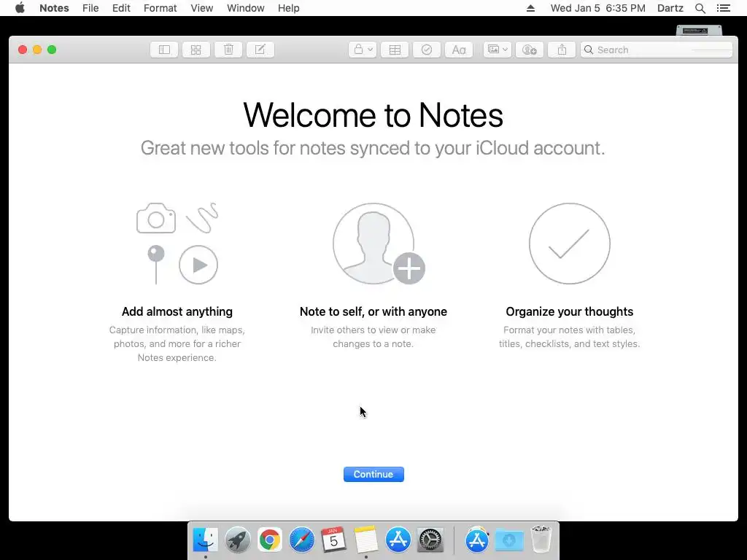Open the View menu
747x560 pixels.
click(x=202, y=8)
